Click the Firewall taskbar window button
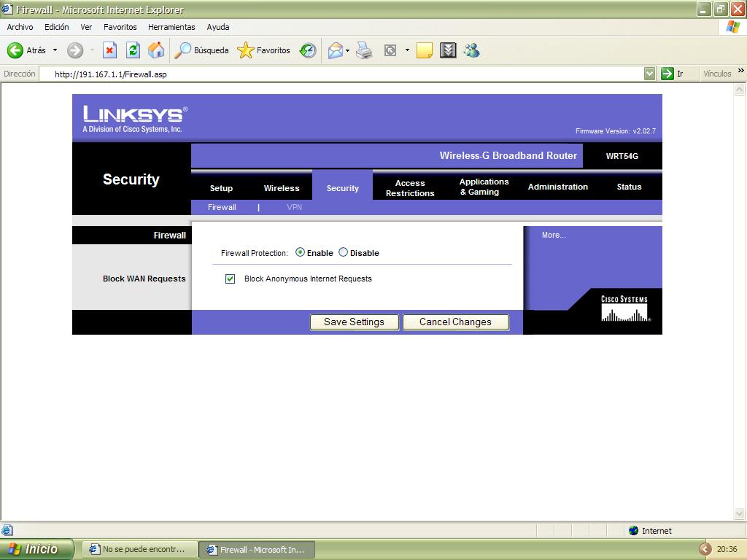 click(257, 549)
